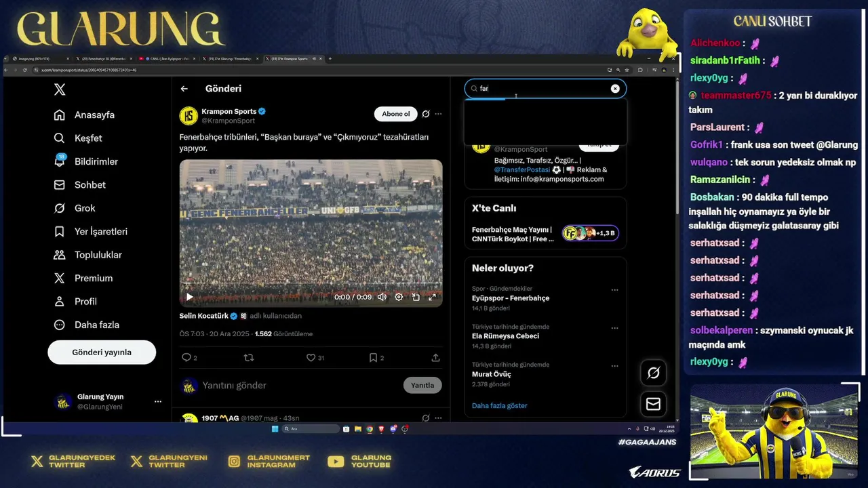Screen dimensions: 868x488
Task: Click Grok icon beside Abone ol
Action: (426, 114)
